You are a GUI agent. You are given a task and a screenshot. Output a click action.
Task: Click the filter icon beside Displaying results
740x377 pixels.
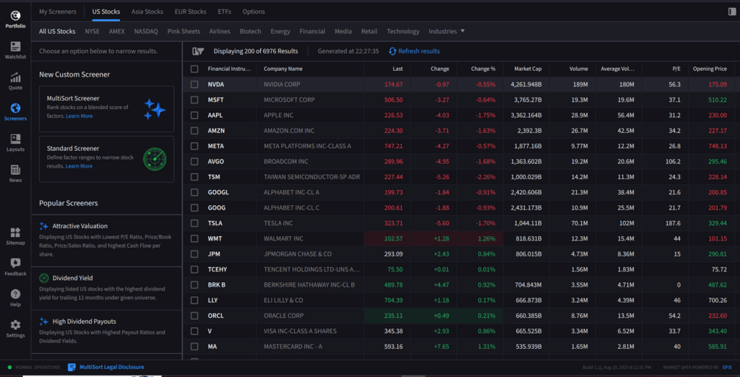[x=198, y=51]
